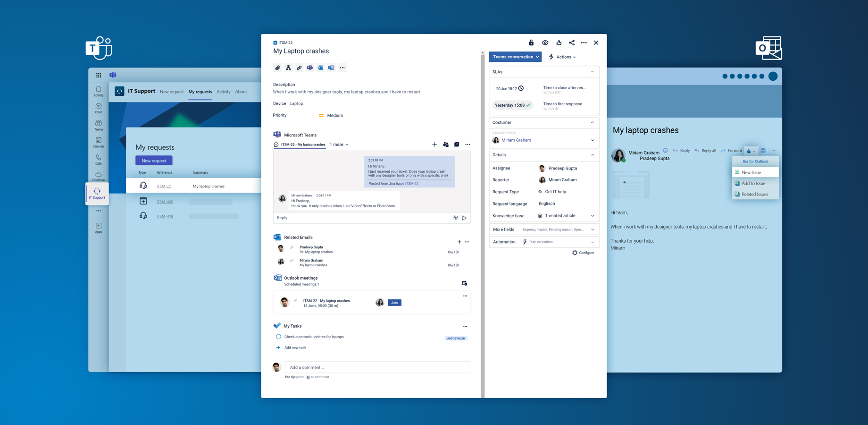
Task: Click the Add a comment field
Action: (377, 367)
